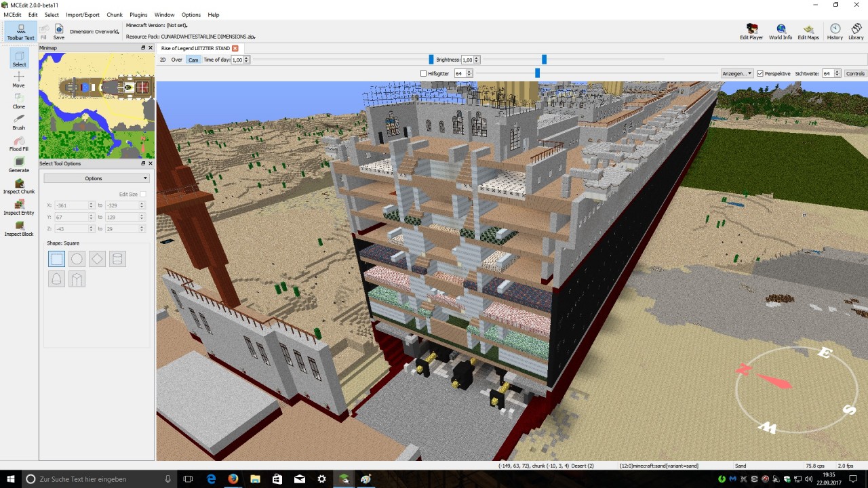Open the Anzeigen dropdown
868x488 pixels.
tap(736, 73)
